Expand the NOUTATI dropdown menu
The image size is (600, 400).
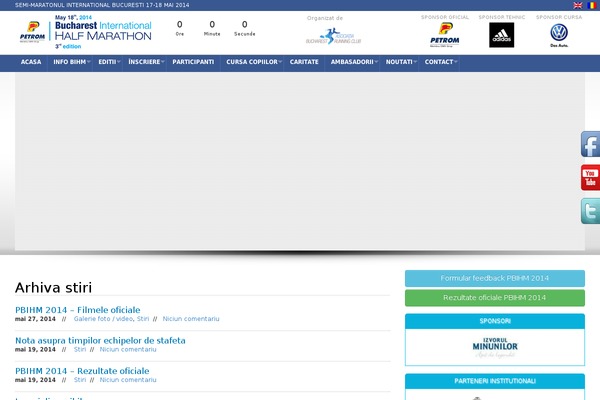(x=399, y=62)
